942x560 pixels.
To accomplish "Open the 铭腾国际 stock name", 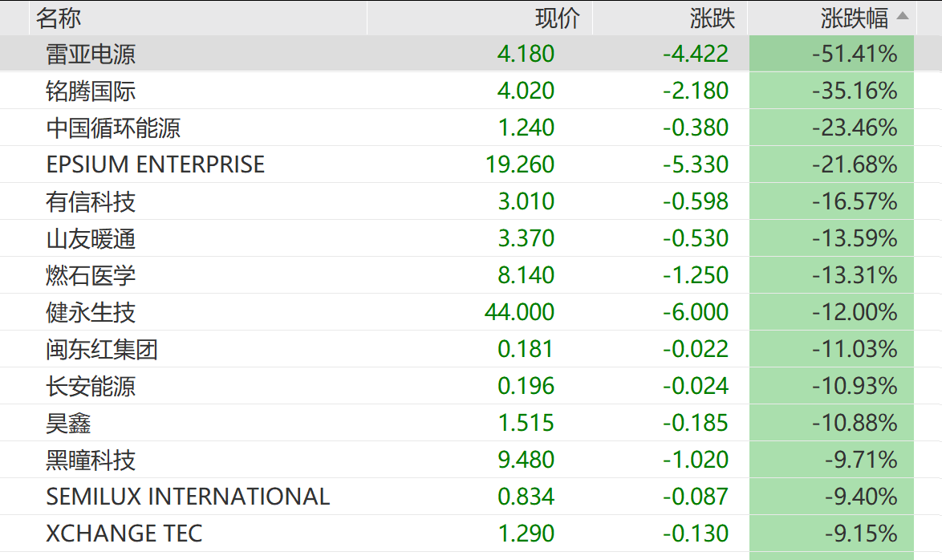I will pyautogui.click(x=91, y=91).
